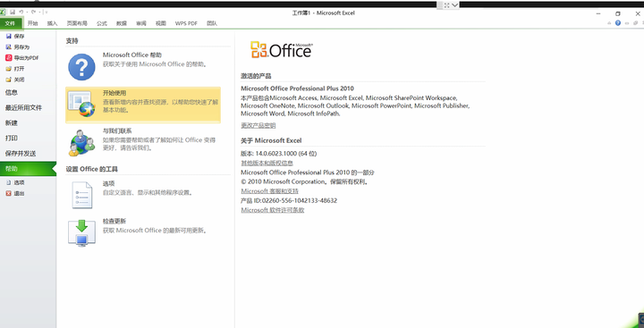Click the Redo icon in the quick access toolbar
This screenshot has height=328, width=644.
click(33, 13)
